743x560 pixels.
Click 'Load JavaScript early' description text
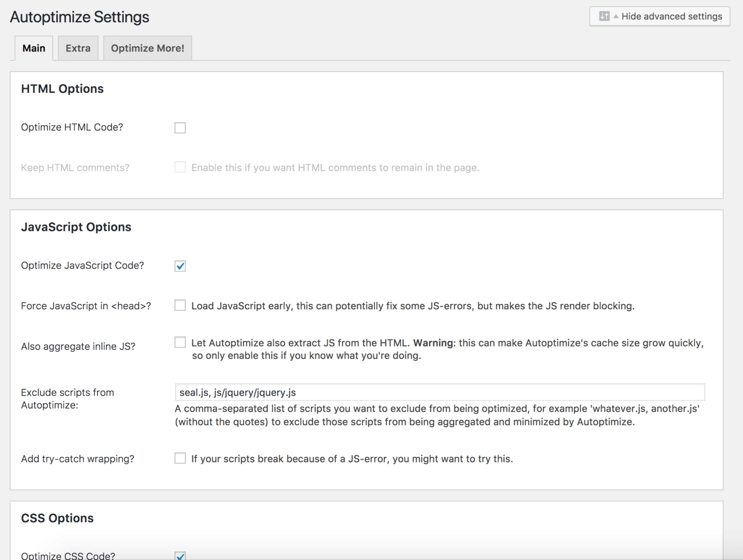click(413, 306)
